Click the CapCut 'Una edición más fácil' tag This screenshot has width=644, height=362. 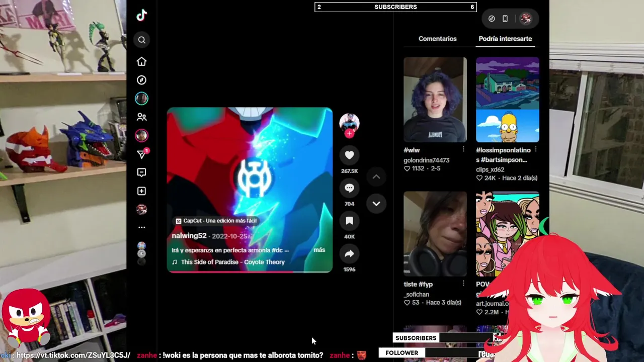(x=216, y=221)
